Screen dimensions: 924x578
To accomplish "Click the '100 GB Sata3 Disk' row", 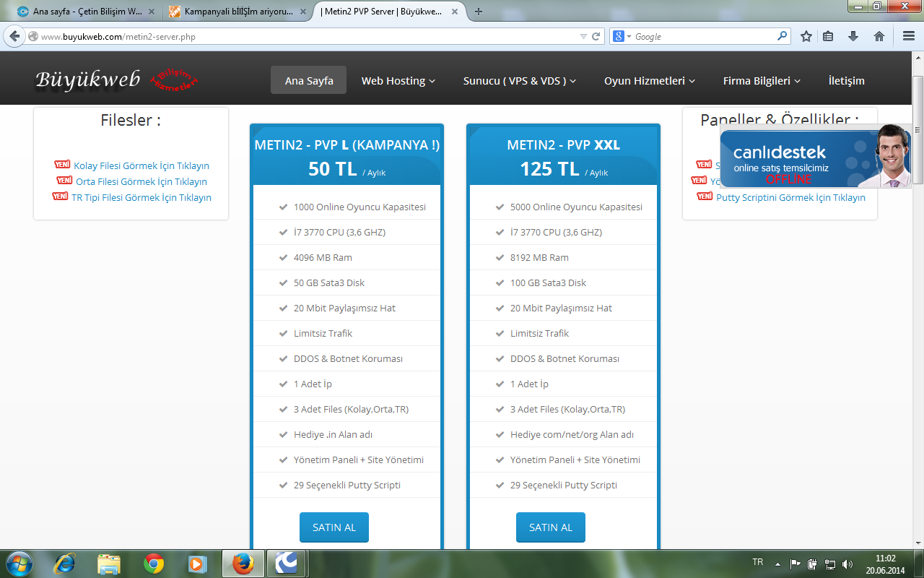I will pos(563,282).
